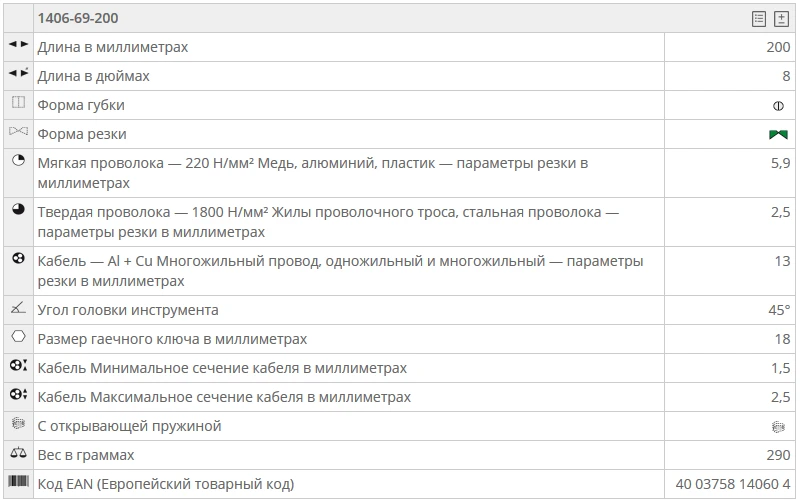
Task: Click the hexagon wrench size icon
Action: tap(18, 337)
